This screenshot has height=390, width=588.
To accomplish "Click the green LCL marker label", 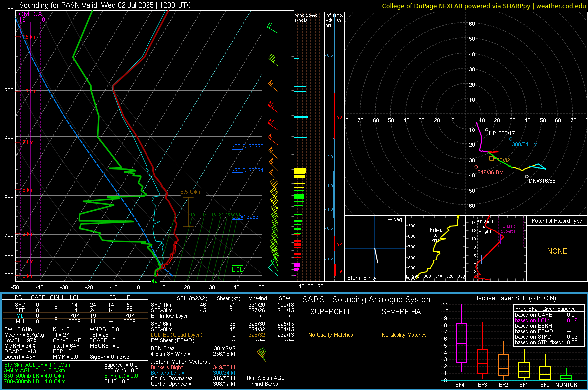I will click(237, 269).
